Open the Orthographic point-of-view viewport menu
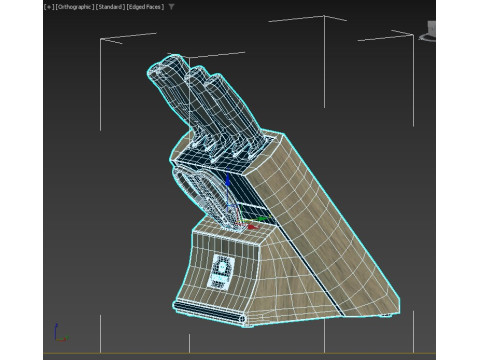The height and width of the screenshot is (360, 480). tap(75, 7)
